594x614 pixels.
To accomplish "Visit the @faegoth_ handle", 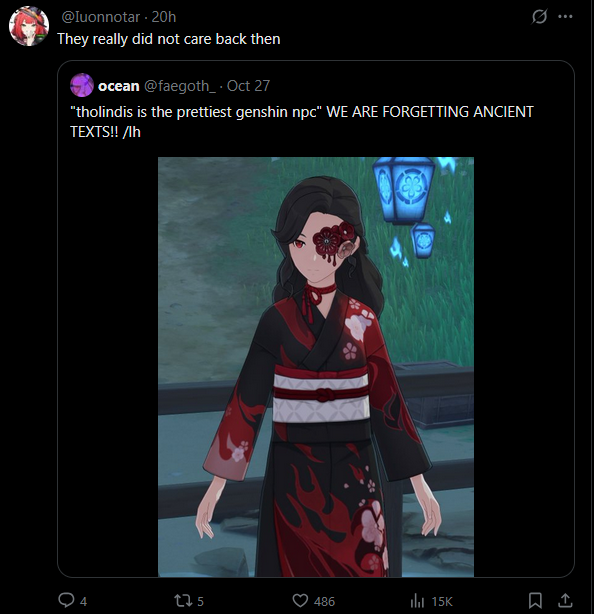I will click(x=180, y=86).
